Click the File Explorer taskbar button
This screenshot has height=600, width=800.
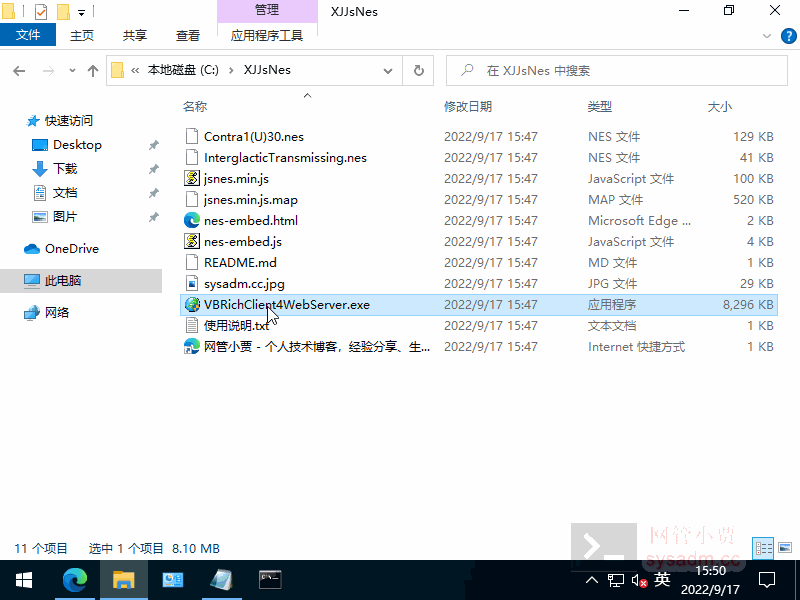point(123,580)
